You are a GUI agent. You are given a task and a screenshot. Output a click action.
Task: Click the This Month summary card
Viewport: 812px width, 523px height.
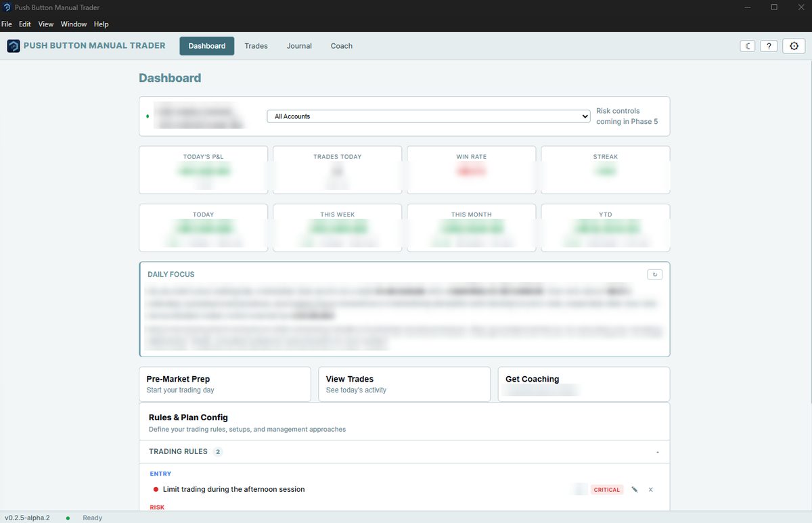472,228
